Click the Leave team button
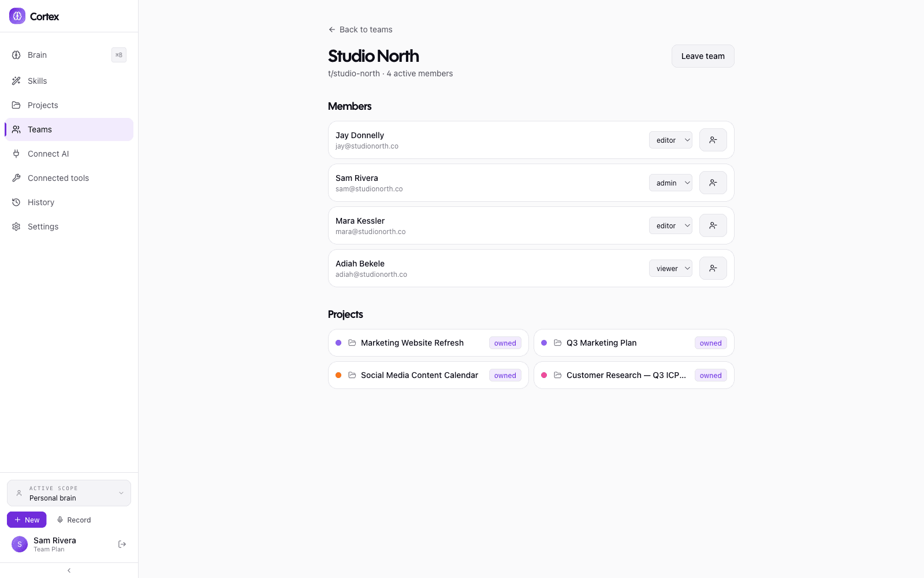The width and height of the screenshot is (924, 578). (x=703, y=56)
